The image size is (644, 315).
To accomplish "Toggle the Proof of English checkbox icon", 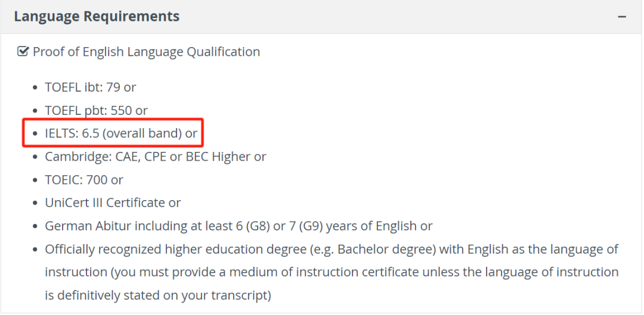I will [x=23, y=52].
